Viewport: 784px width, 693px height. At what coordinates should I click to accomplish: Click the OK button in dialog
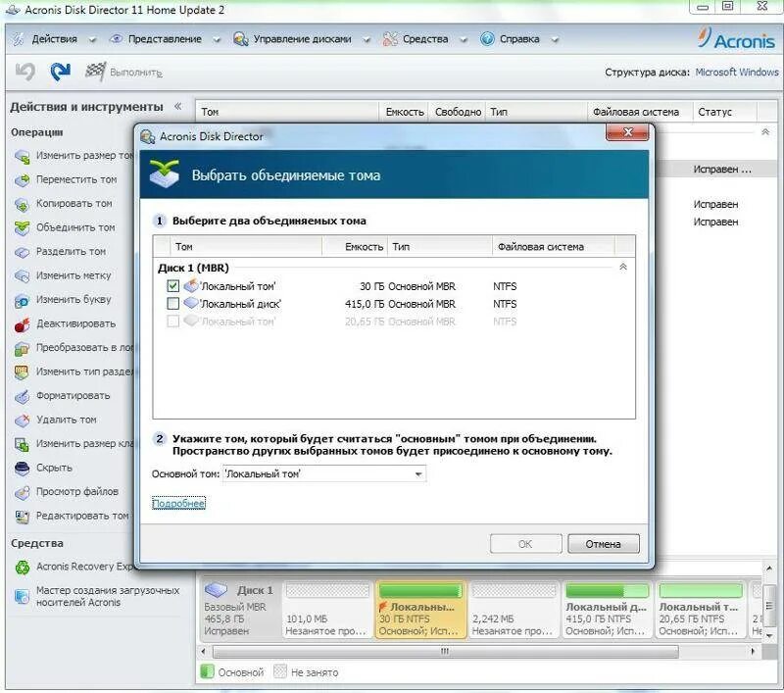[525, 544]
